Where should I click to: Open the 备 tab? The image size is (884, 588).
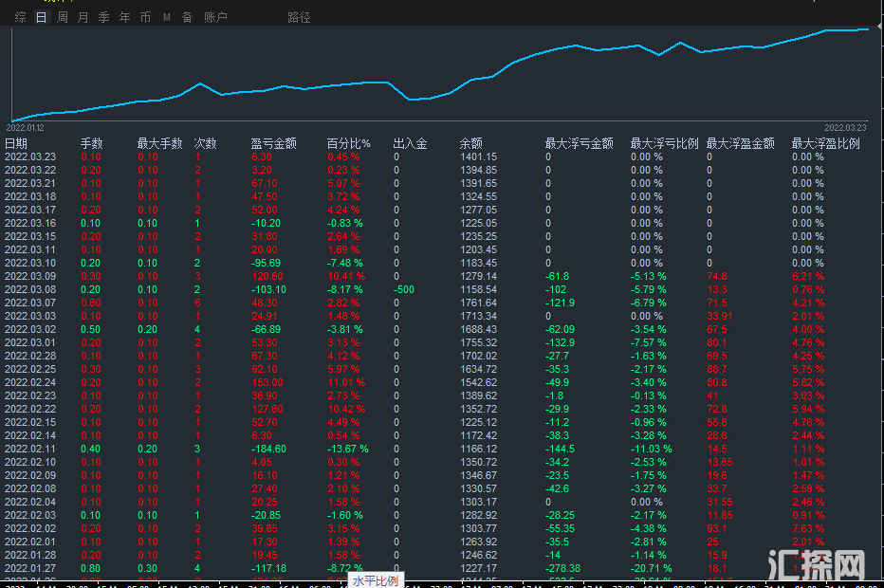tap(187, 17)
